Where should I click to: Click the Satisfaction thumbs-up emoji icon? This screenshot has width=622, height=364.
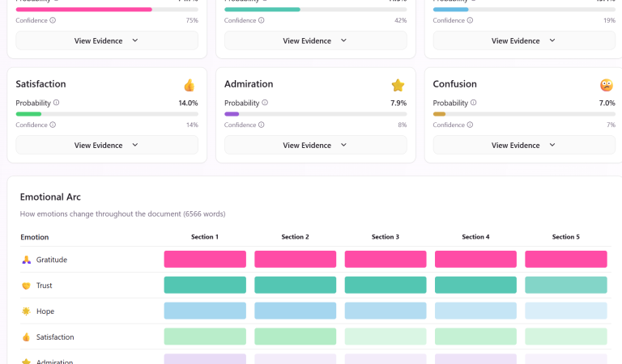tap(190, 85)
